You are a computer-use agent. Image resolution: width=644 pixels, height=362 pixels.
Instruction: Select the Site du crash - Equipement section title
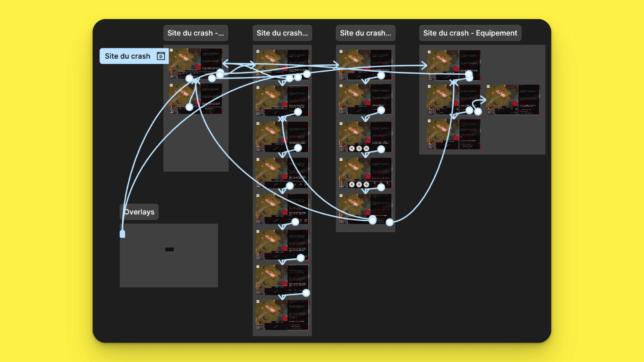click(470, 33)
